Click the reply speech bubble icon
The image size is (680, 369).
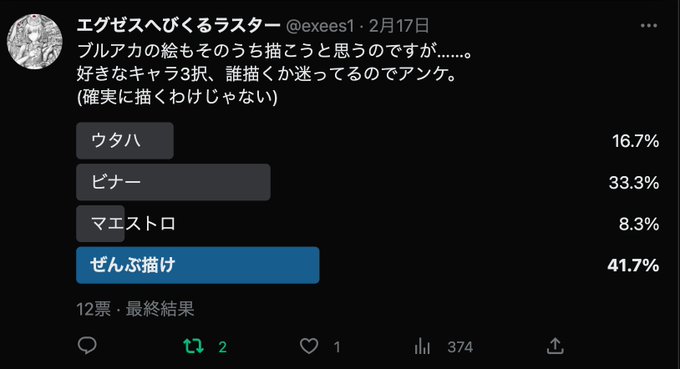point(87,346)
